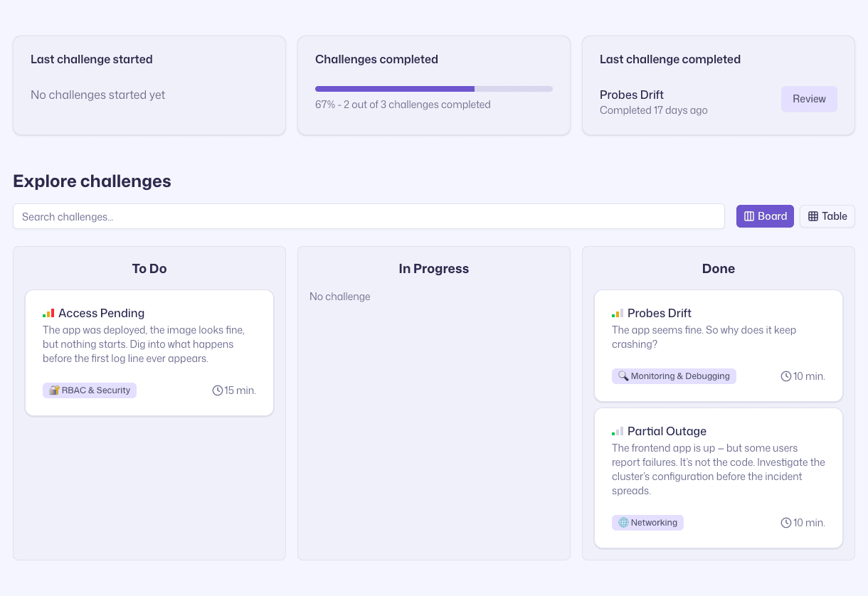Click the globe icon in Networking tag
Image resolution: width=868 pixels, height=596 pixels.
click(623, 523)
